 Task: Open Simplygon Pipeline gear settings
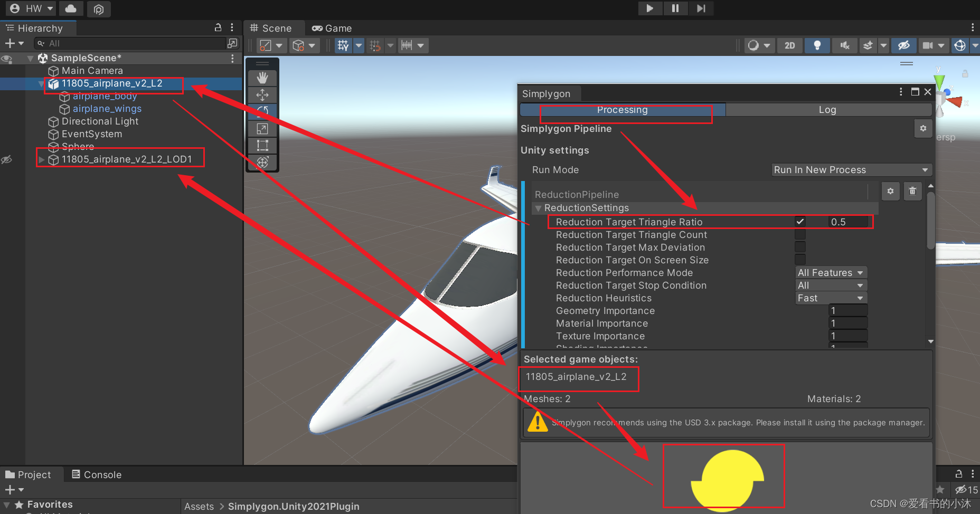(x=923, y=128)
